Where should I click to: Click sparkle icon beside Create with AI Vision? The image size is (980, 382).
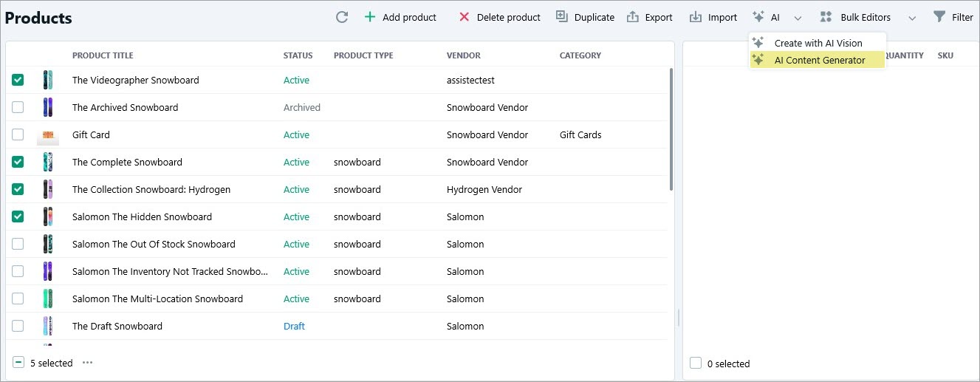click(x=758, y=43)
